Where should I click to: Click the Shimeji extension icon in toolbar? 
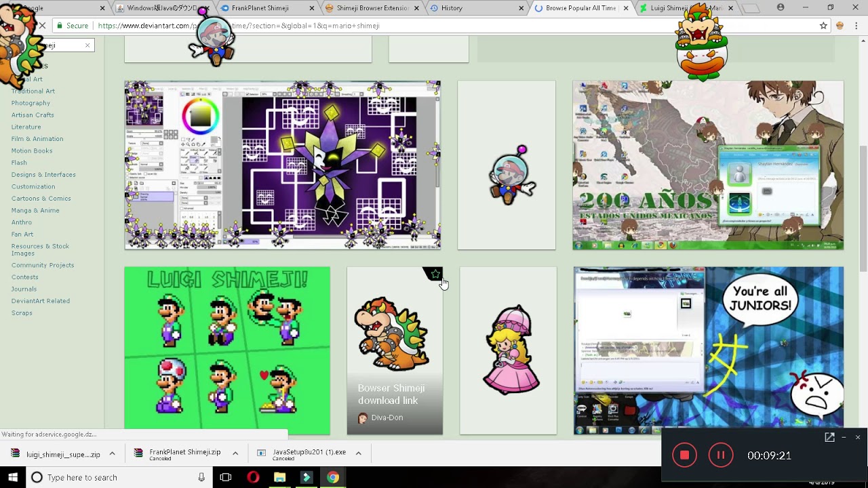point(840,26)
